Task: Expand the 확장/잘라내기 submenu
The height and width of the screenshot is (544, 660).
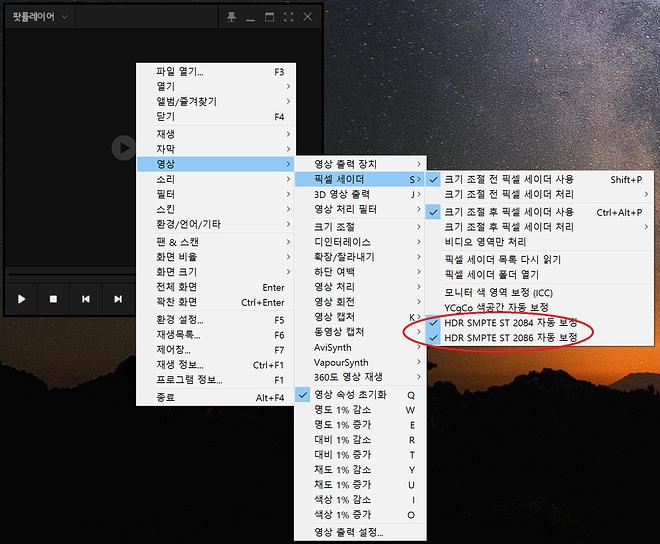Action: coord(360,257)
